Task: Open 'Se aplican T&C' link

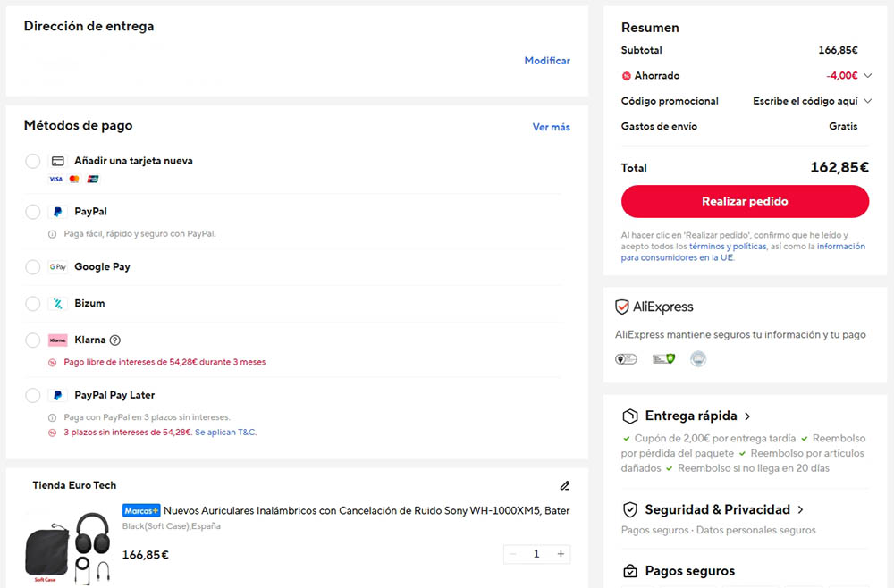Action: click(225, 433)
